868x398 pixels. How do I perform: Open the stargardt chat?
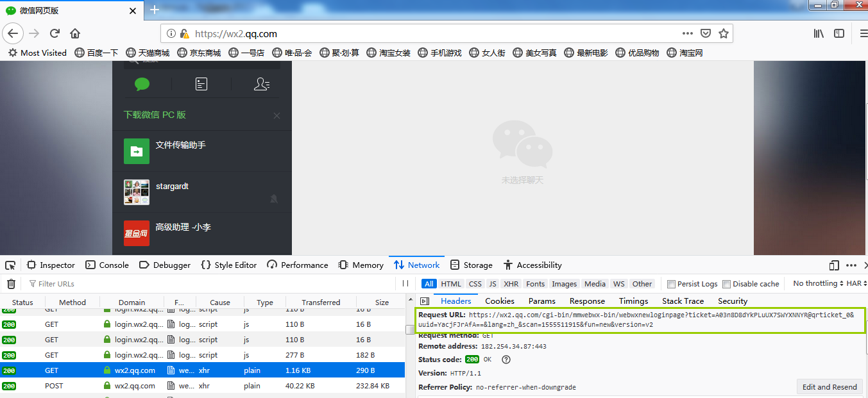[x=202, y=192]
